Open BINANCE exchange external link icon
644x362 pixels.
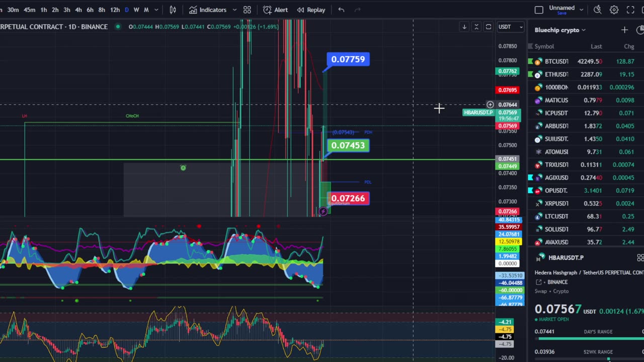[539, 282]
